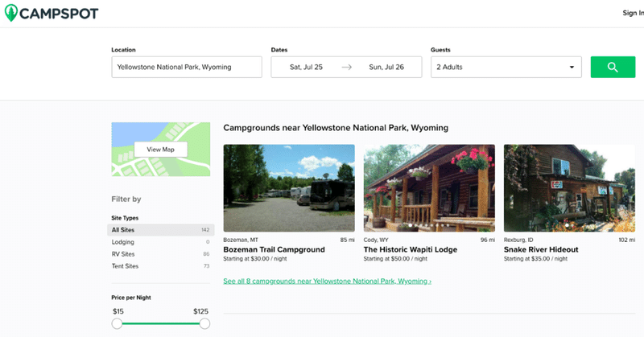Screen dimensions: 644x337
Task: Click the Sign In link
Action: click(633, 13)
